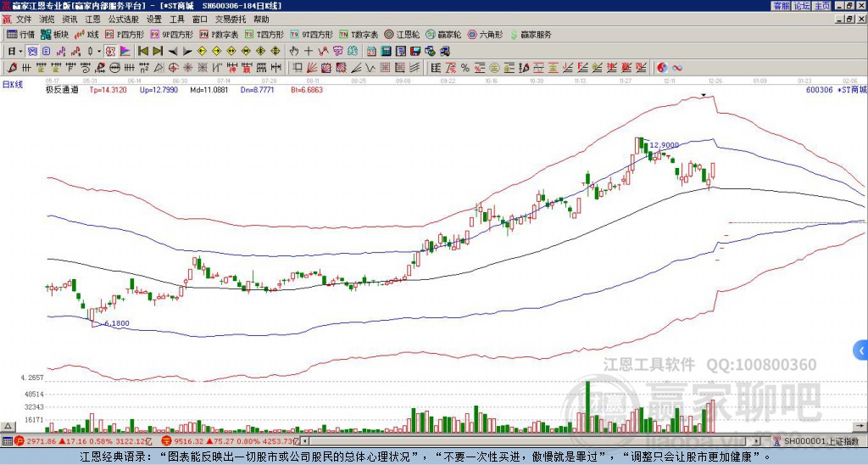
Task: Click the red floppy save icon
Action: [415, 52]
